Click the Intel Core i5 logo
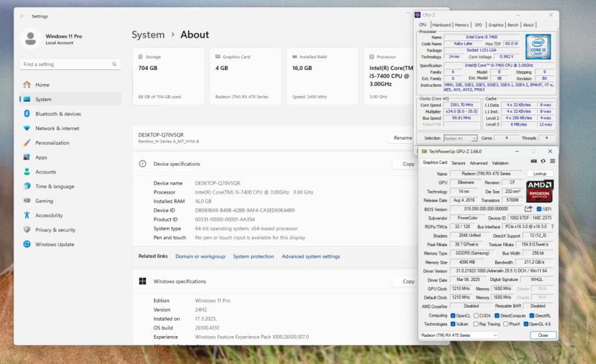 click(537, 47)
